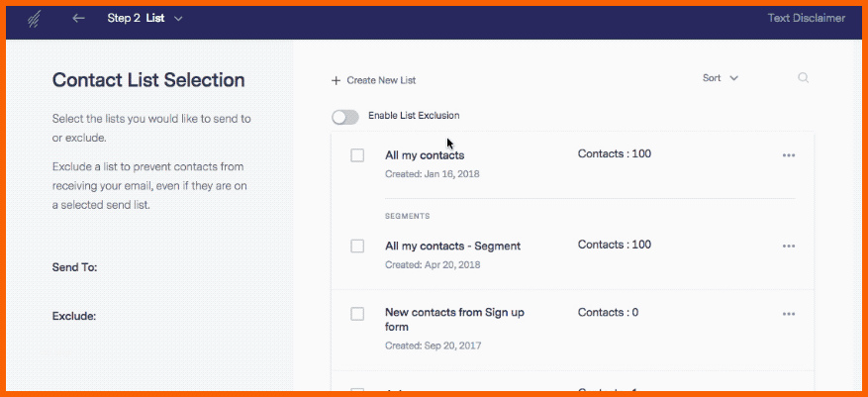The height and width of the screenshot is (397, 868).
Task: Click the New contacts from Sign up form title
Action: pos(454,320)
